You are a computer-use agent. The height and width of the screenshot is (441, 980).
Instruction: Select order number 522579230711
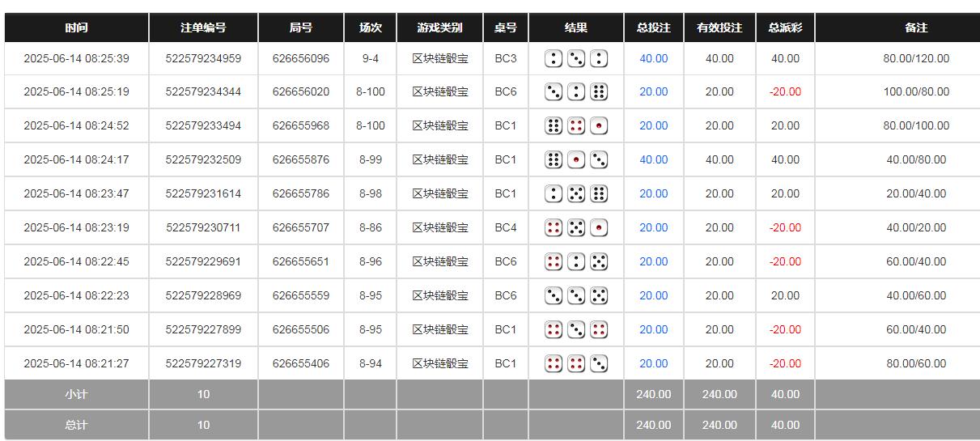203,227
